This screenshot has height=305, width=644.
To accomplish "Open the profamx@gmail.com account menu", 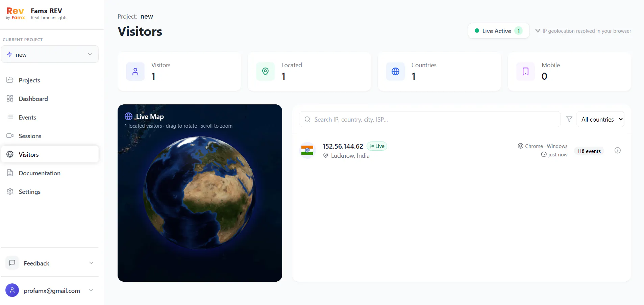I will [50, 290].
